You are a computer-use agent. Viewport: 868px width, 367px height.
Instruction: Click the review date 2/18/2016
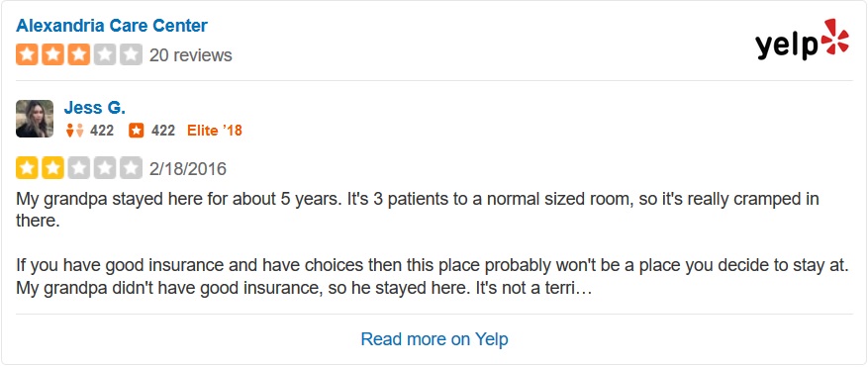pos(188,168)
